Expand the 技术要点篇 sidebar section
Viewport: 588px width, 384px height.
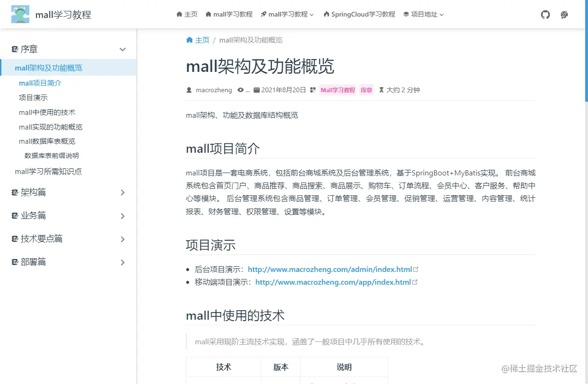(68, 239)
